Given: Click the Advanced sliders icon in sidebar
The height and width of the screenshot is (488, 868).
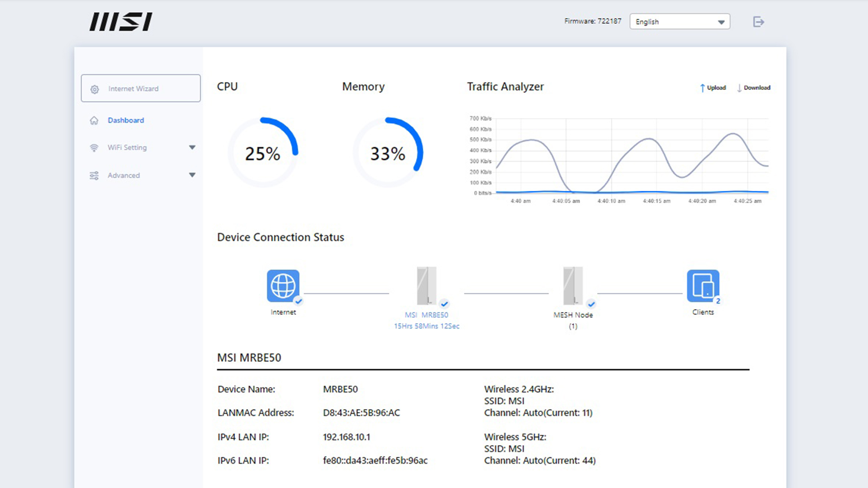Looking at the screenshot, I should [x=94, y=175].
